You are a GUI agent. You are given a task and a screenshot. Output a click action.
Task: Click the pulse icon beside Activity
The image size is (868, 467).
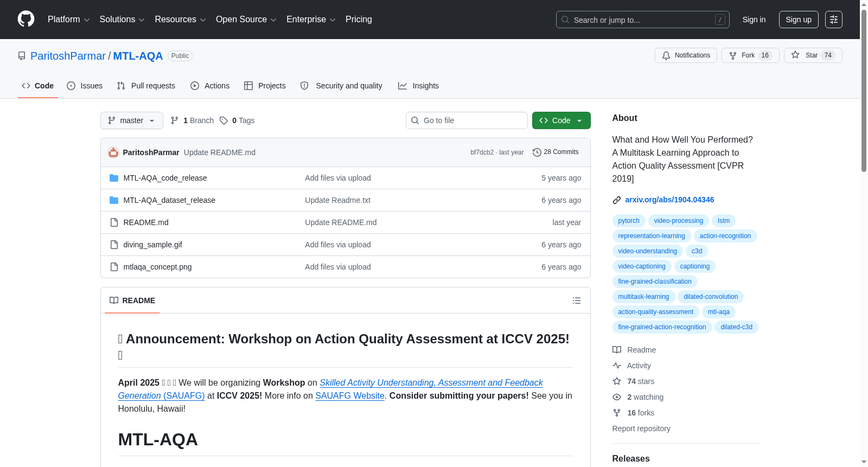point(617,366)
